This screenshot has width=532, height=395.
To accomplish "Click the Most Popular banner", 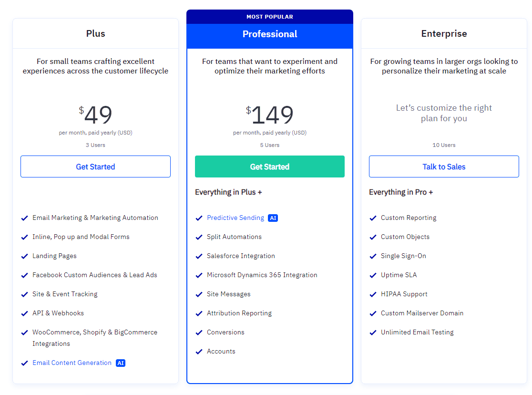I will [x=270, y=17].
